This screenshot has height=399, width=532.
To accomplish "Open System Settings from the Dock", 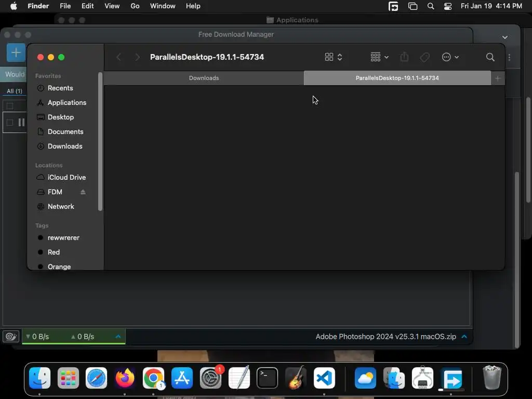I will pos(210,378).
